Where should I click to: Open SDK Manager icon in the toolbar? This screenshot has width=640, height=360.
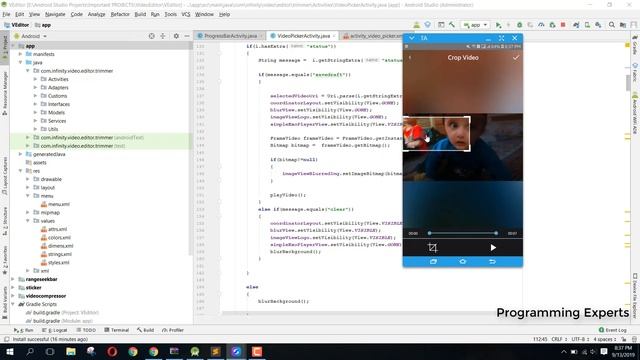(598, 25)
